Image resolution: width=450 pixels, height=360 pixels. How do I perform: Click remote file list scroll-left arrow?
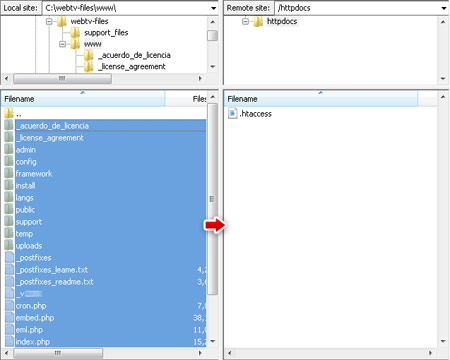(229, 353)
